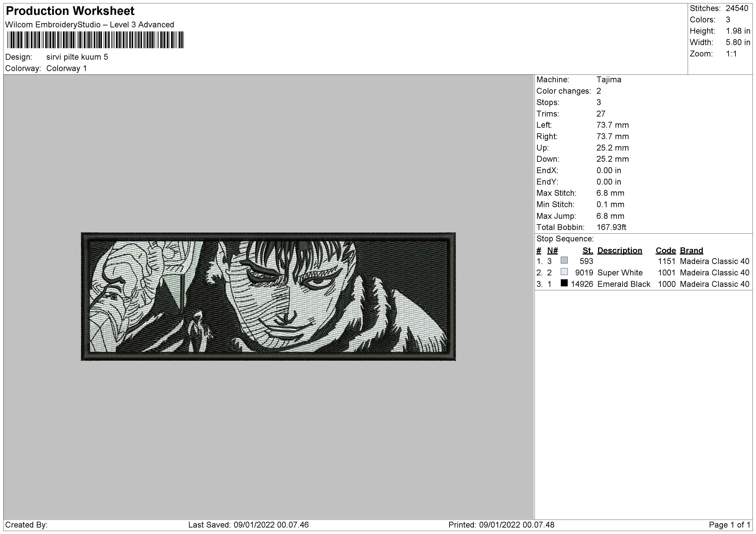Screen dimensions: 756x534
Task: Click the 'Last Saved: 09/01/2022 00.07.46' text
Action: coord(248,525)
